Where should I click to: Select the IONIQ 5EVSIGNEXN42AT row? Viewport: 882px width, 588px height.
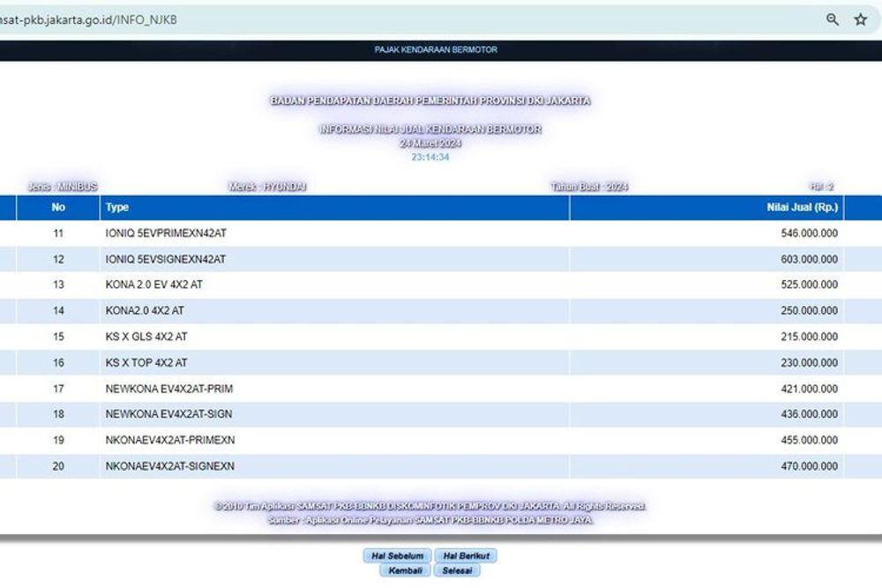[165, 259]
